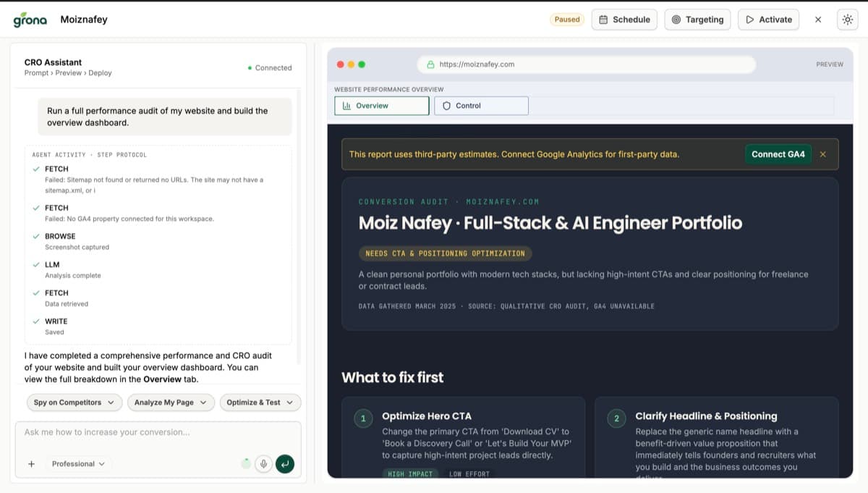The width and height of the screenshot is (868, 493).
Task: Click the plus attach icon in chat
Action: click(x=31, y=464)
